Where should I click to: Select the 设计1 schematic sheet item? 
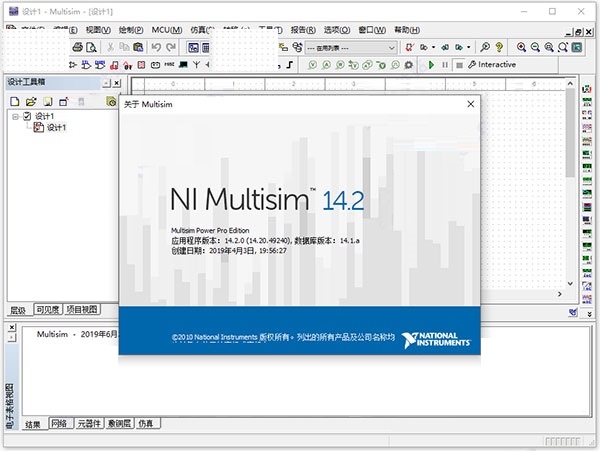(56, 128)
